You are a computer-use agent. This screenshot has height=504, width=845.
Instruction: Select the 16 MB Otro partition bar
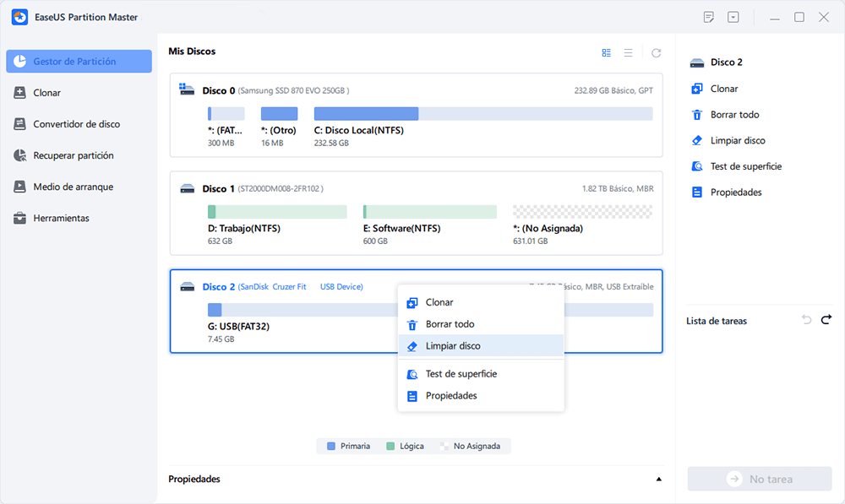279,114
